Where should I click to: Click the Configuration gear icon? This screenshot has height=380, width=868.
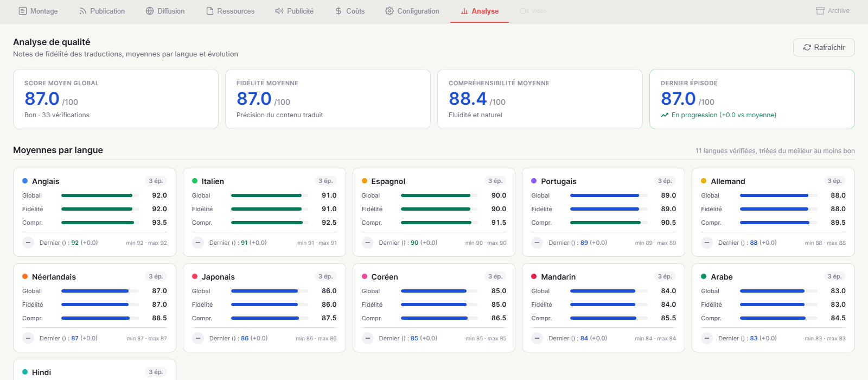[390, 11]
